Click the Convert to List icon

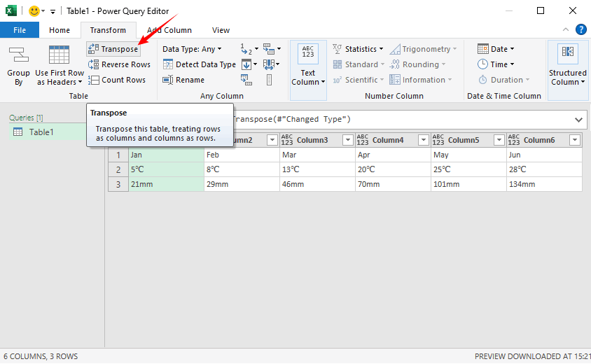(269, 80)
